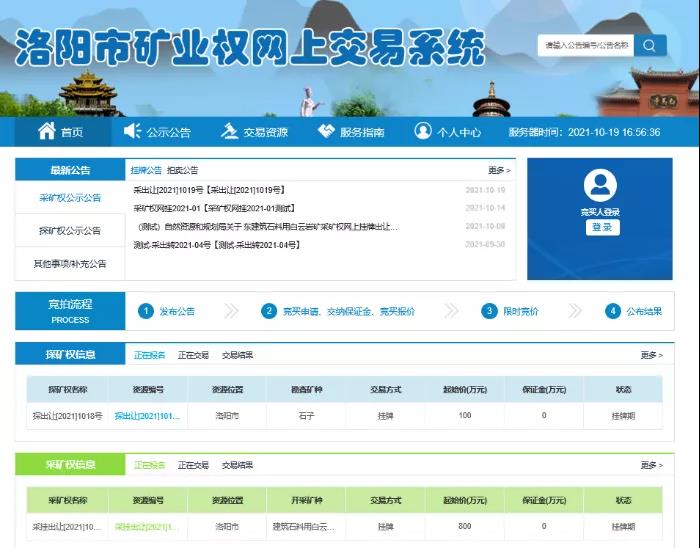Image resolution: width=700 pixels, height=548 pixels.
Task: Click the step 1 circle icon
Action: click(146, 311)
